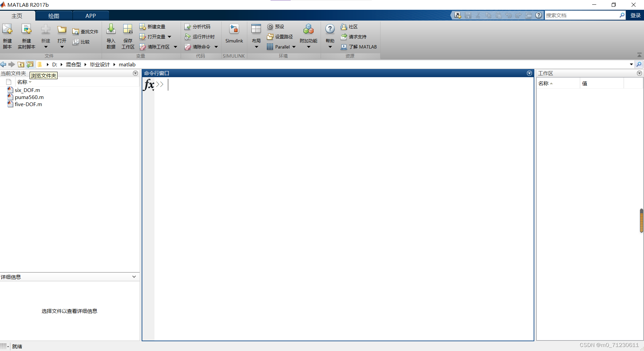Click Learn MATLAB (了解 MATLAB)
The width and height of the screenshot is (644, 351).
click(x=359, y=47)
